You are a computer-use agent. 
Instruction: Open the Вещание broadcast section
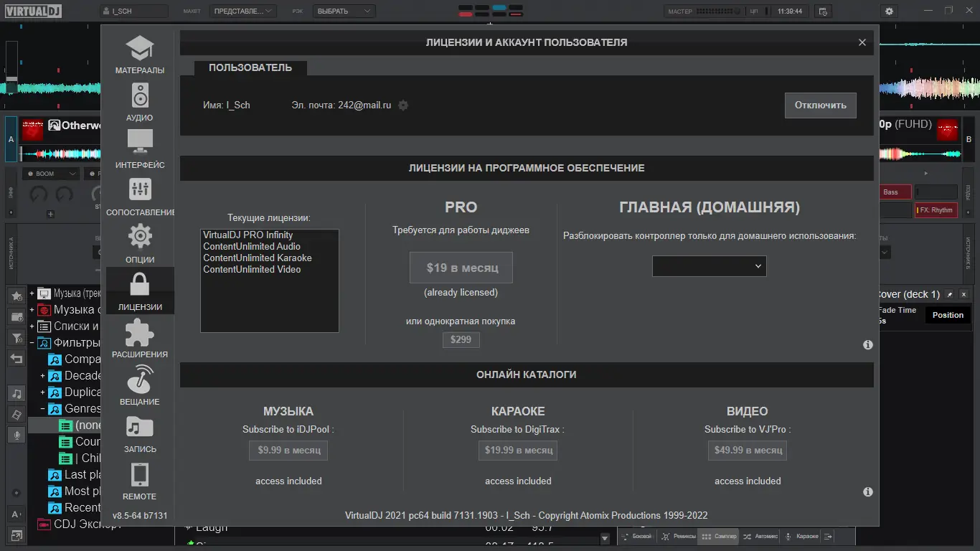click(x=140, y=387)
